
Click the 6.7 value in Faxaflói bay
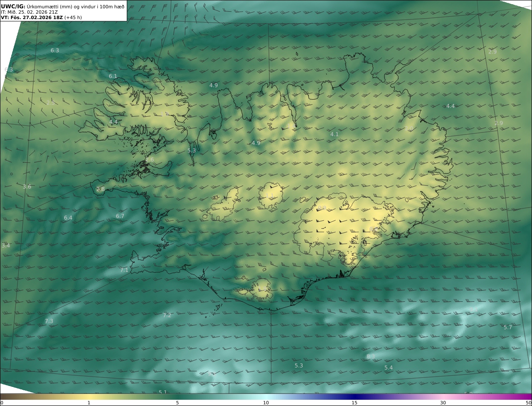click(x=120, y=216)
